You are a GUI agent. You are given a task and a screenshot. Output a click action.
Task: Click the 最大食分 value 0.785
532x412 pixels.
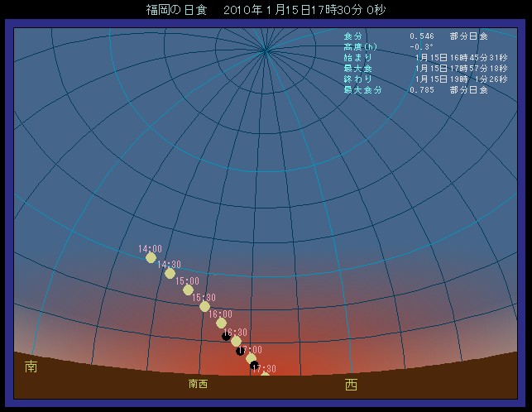(421, 90)
